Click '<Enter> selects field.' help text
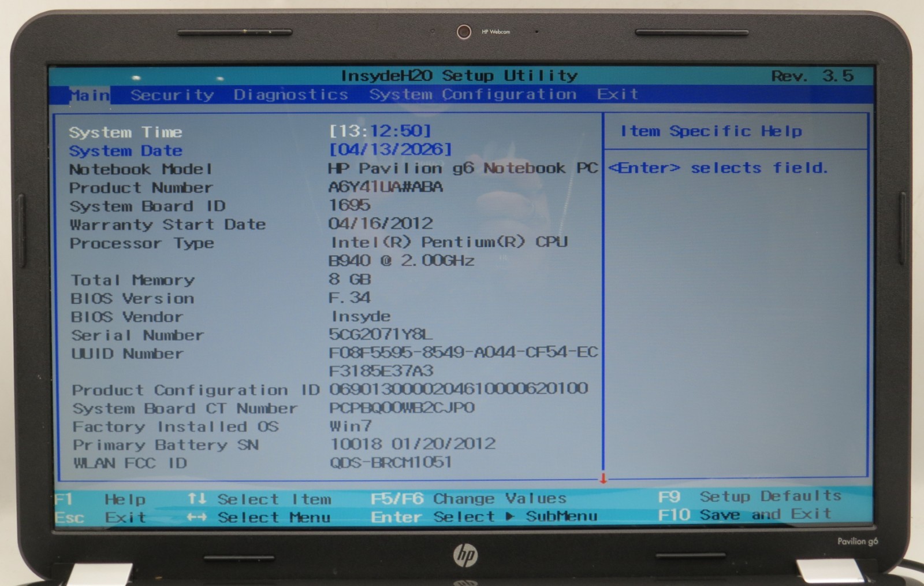The height and width of the screenshot is (586, 924). [718, 168]
